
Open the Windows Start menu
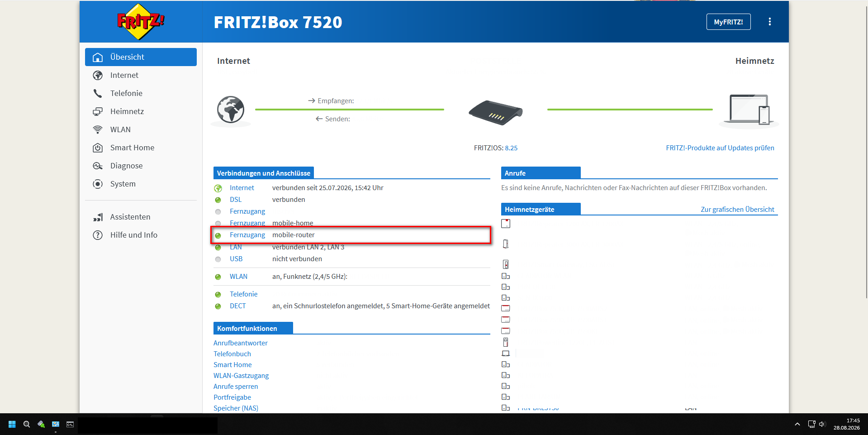pyautogui.click(x=12, y=424)
